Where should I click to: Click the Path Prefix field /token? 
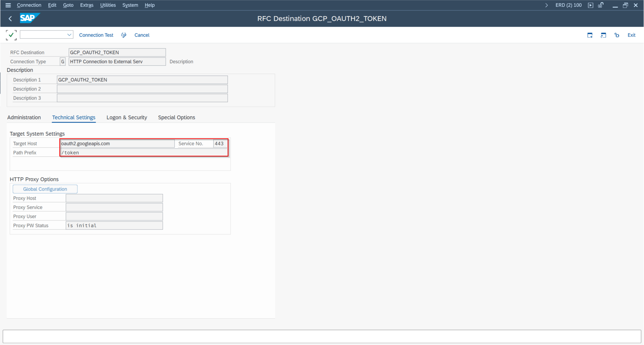coord(144,153)
